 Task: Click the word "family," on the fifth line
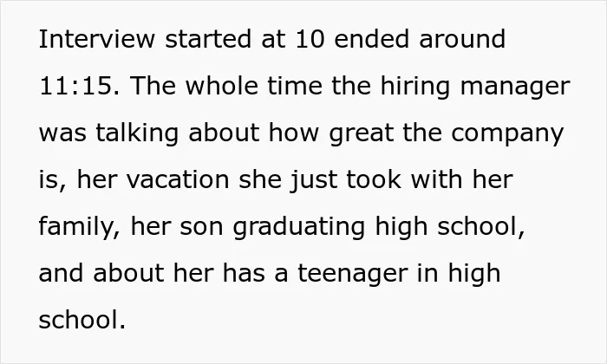[x=80, y=227]
